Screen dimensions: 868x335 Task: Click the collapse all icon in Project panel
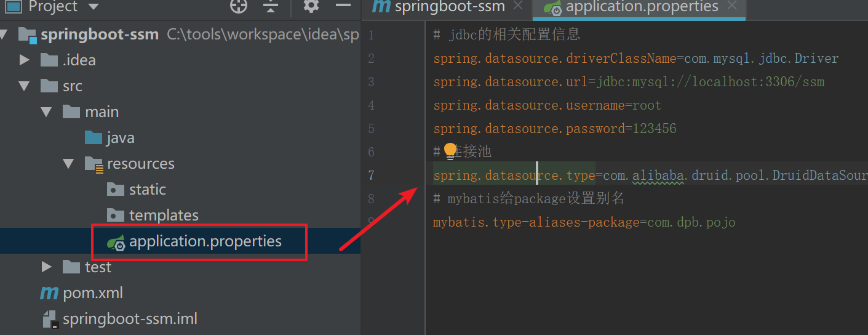(271, 7)
